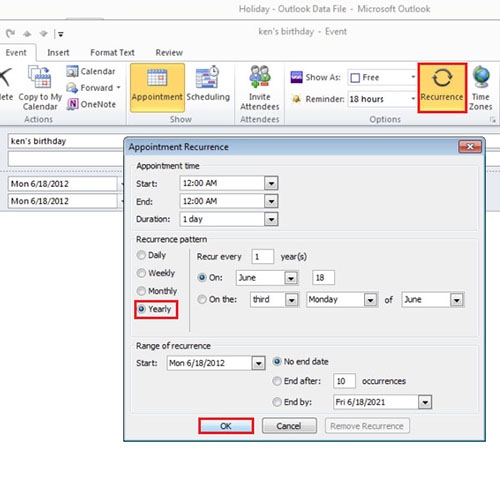Viewport: 500px width, 500px height.
Task: Expand the End by date picker
Action: [x=425, y=402]
